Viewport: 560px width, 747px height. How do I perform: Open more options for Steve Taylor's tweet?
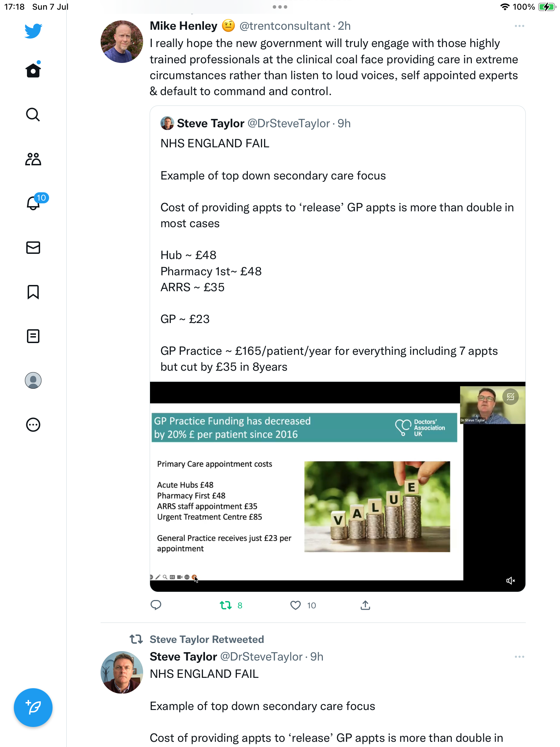click(x=519, y=657)
